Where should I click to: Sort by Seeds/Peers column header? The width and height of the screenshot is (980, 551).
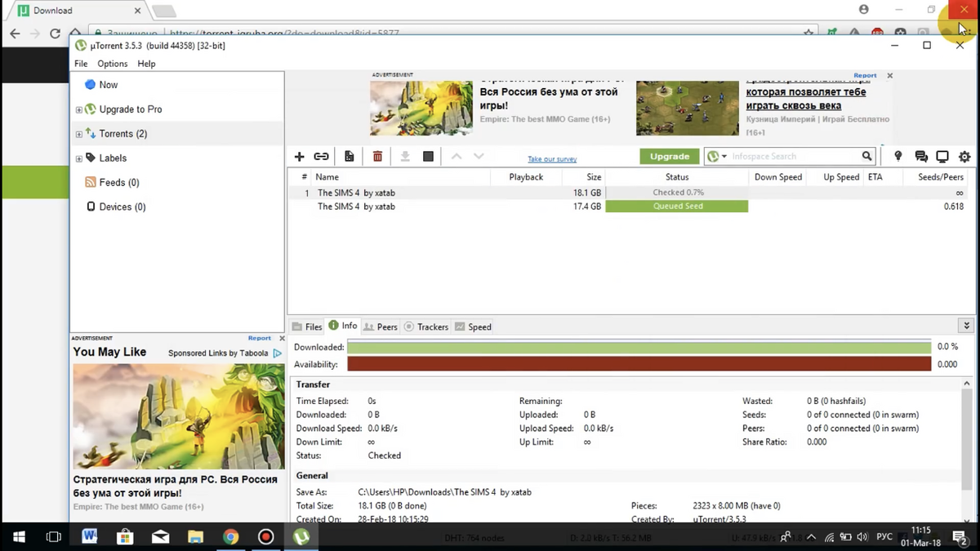[941, 177]
